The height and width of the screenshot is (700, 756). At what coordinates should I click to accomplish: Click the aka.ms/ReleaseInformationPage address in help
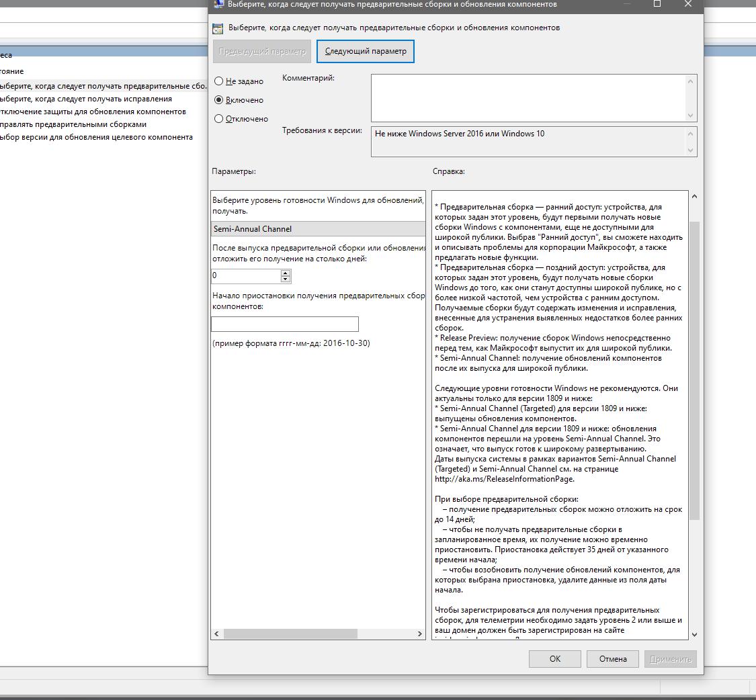pos(504,479)
